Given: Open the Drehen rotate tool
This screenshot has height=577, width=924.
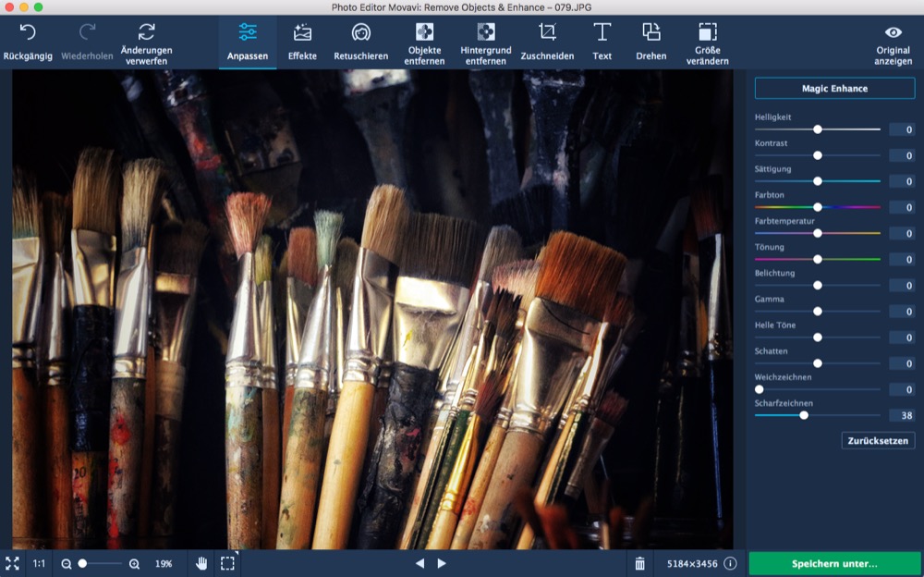Looking at the screenshot, I should [x=651, y=33].
